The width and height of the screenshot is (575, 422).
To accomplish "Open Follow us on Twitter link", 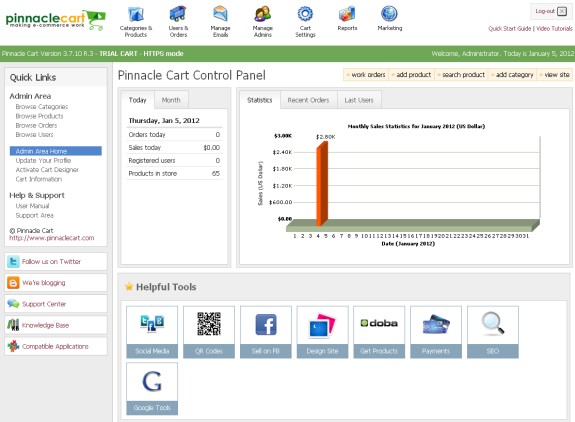I will point(51,261).
